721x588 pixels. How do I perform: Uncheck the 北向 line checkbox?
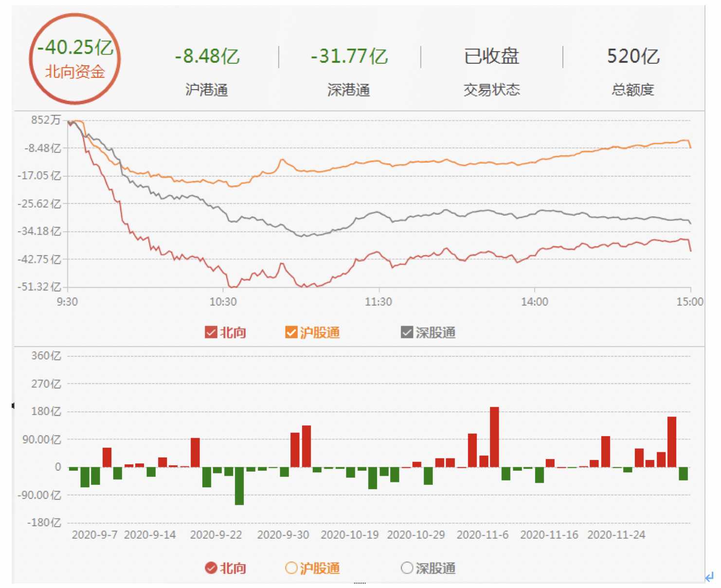pos(211,332)
